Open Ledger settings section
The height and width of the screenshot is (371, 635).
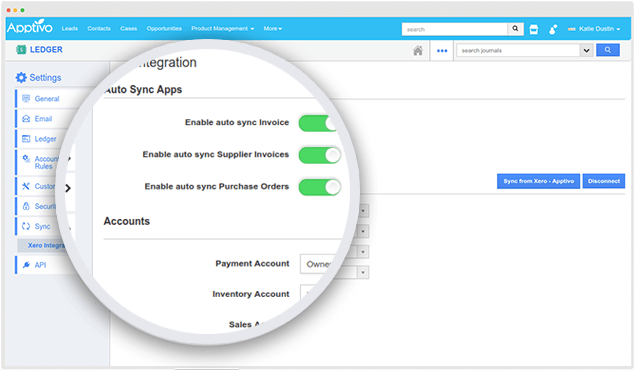45,139
